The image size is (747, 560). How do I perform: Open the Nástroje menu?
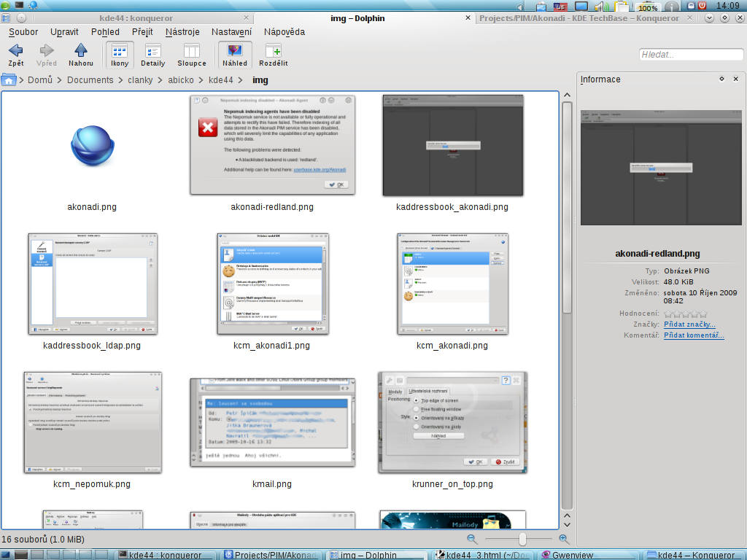click(182, 32)
